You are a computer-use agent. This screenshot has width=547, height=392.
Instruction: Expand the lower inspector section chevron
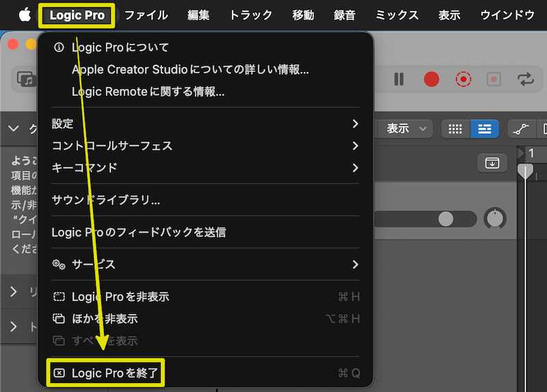pos(14,327)
